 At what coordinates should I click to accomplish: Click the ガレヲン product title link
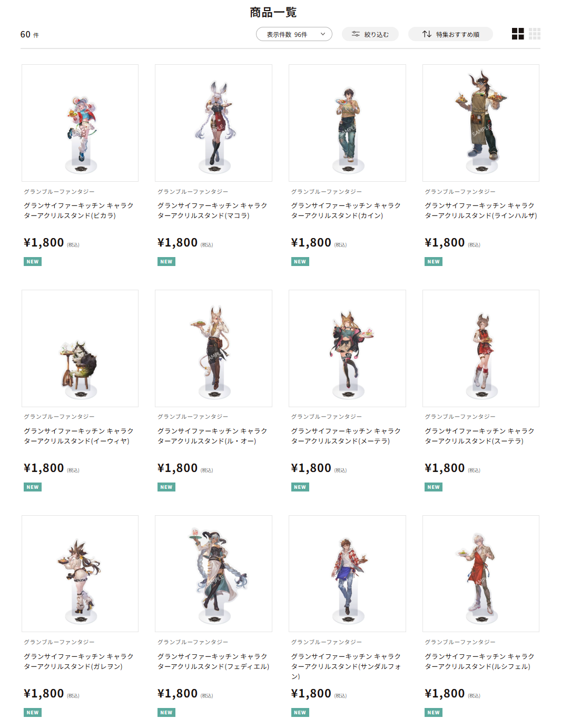[x=78, y=661]
